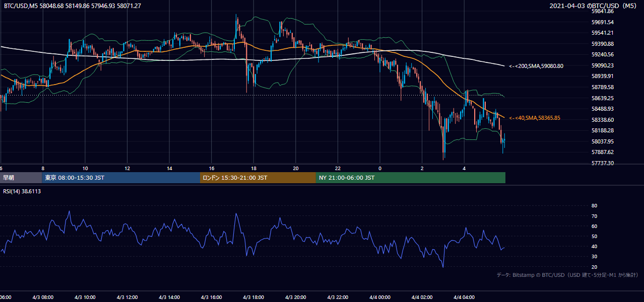This screenshot has width=644, height=302.
Task: Click hour tick 22 below the price chart
Action: 338,168
